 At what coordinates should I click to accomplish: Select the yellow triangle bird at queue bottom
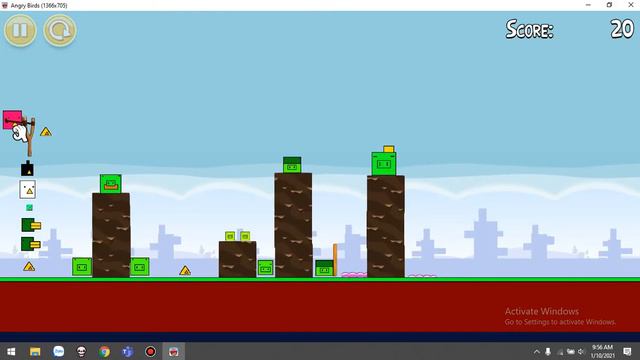click(x=29, y=267)
